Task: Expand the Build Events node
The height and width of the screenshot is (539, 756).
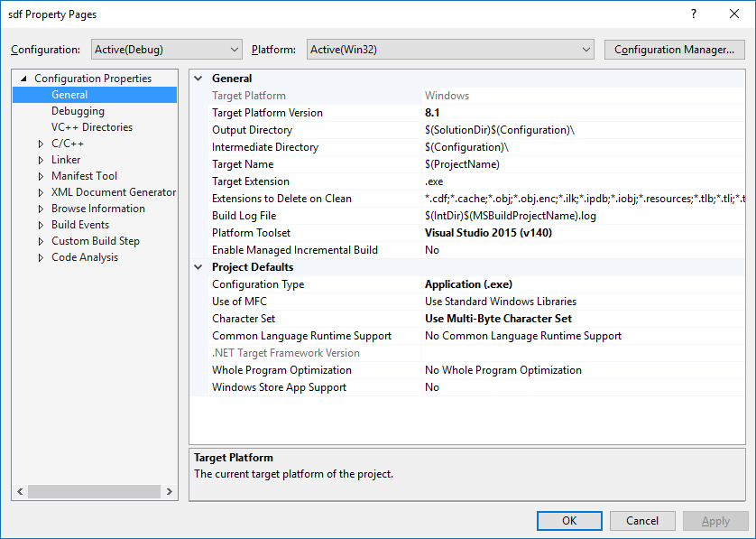Action: tap(40, 224)
